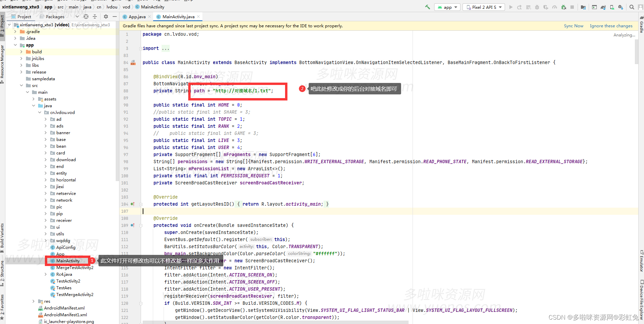Click the override gutter icon on line 109
Viewport: 644px width, 324px height.
133,225
